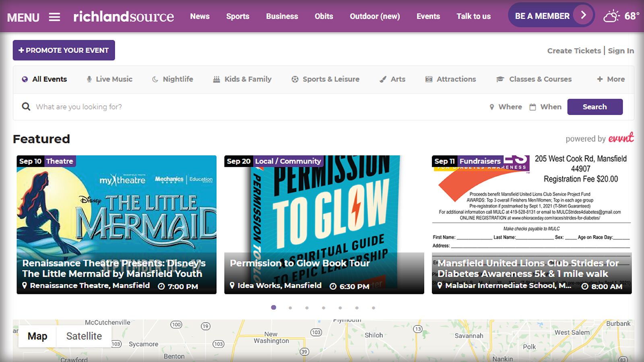Focus the 'What are you looking for?' field
644x362 pixels.
[x=258, y=107]
